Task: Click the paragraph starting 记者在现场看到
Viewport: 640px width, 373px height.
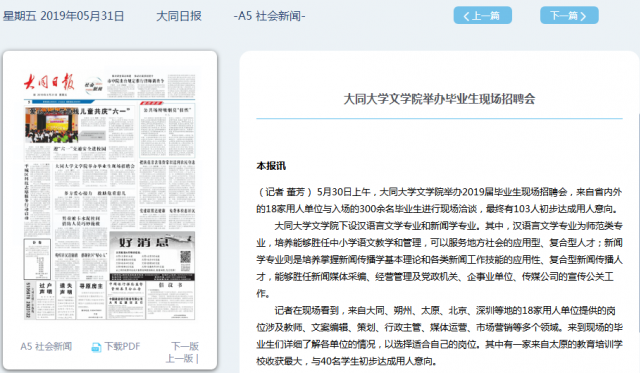Action: pos(439,336)
